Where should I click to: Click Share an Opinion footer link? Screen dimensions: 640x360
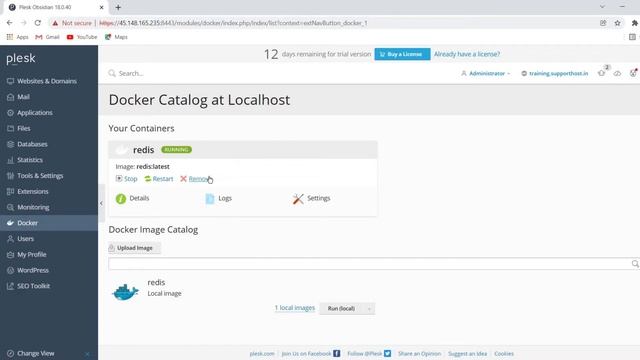[x=420, y=353]
